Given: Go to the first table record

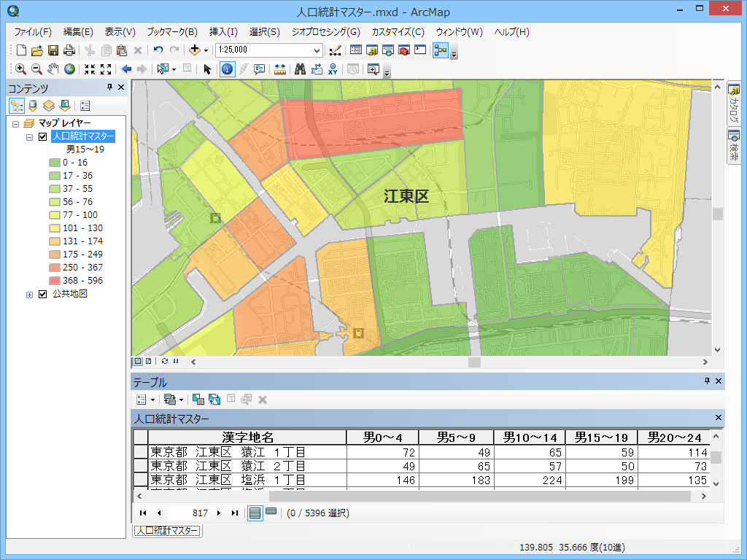Looking at the screenshot, I should pos(143,513).
